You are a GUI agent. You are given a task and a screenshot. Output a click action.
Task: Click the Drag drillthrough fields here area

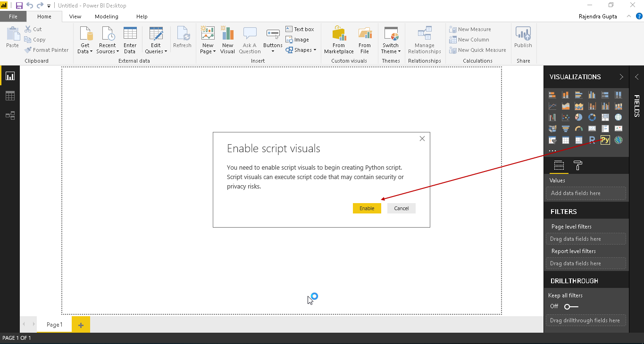click(x=586, y=320)
